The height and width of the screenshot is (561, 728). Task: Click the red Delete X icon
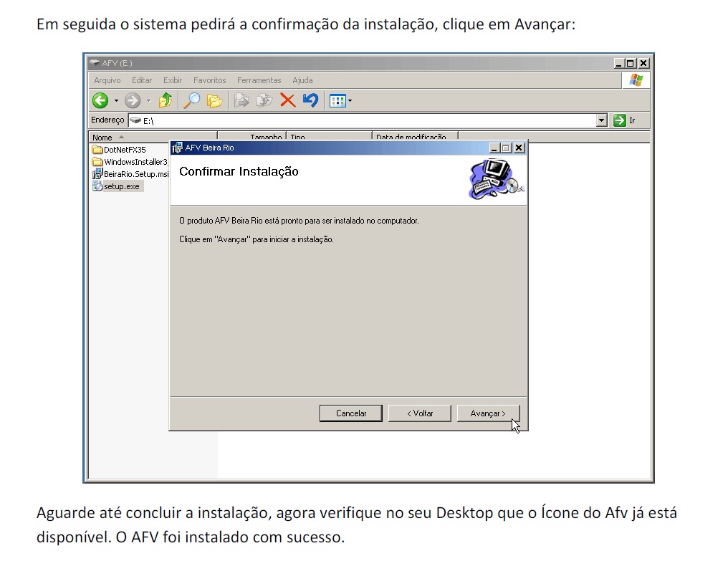pos(288,100)
